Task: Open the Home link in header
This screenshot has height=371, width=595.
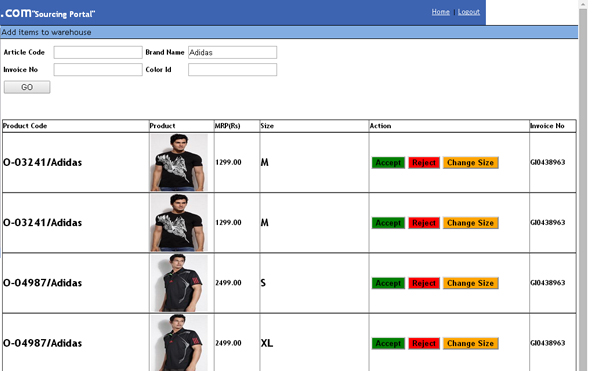Action: 441,12
